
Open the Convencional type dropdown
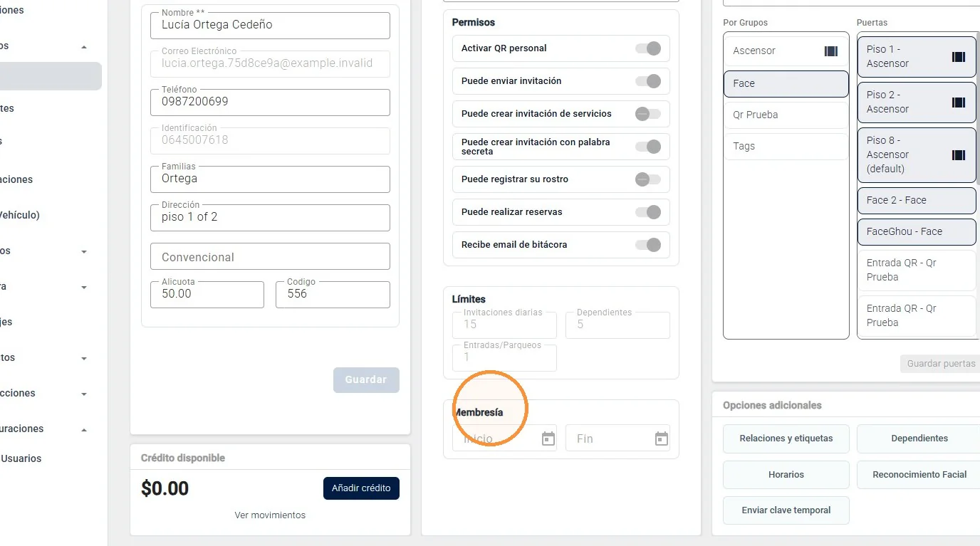pos(270,257)
